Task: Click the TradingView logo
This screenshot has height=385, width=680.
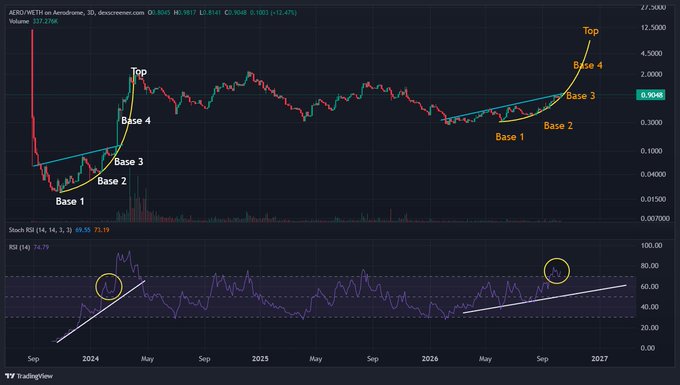Action: pos(29,376)
